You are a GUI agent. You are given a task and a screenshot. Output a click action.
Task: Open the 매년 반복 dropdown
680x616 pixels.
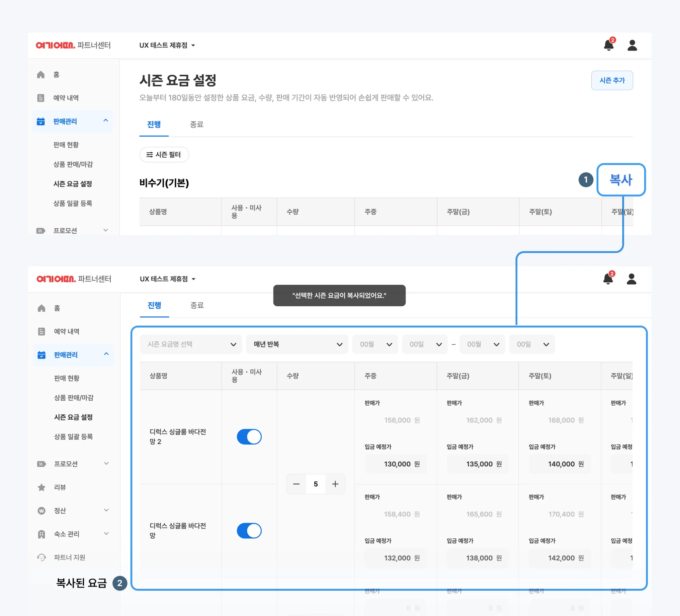point(297,344)
